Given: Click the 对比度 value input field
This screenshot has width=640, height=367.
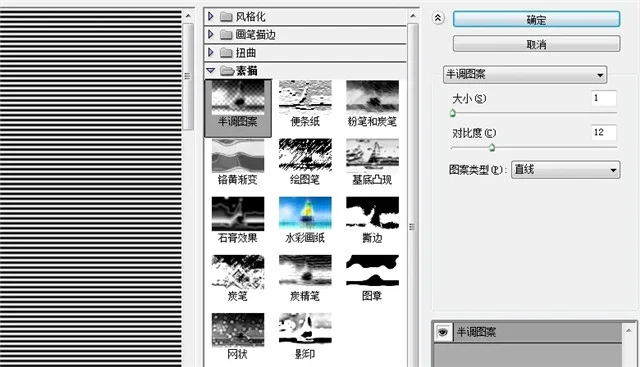Looking at the screenshot, I should click(x=604, y=132).
